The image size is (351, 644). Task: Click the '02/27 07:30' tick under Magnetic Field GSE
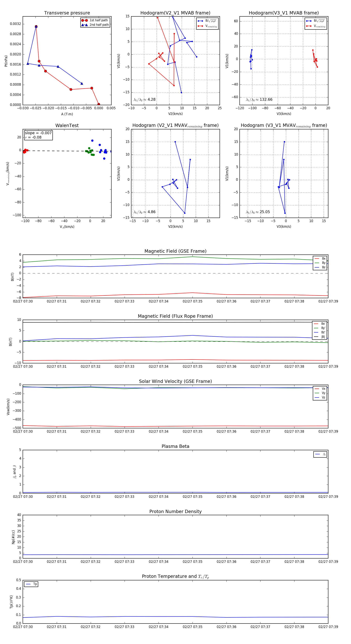click(23, 302)
